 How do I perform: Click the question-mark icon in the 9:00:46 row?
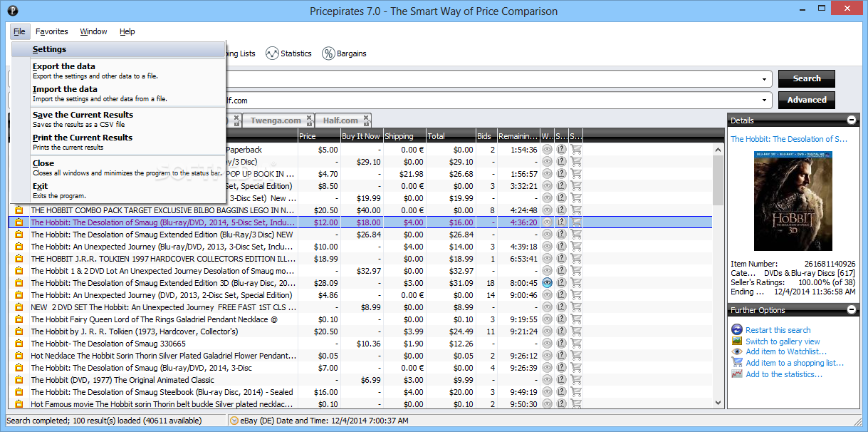click(561, 295)
